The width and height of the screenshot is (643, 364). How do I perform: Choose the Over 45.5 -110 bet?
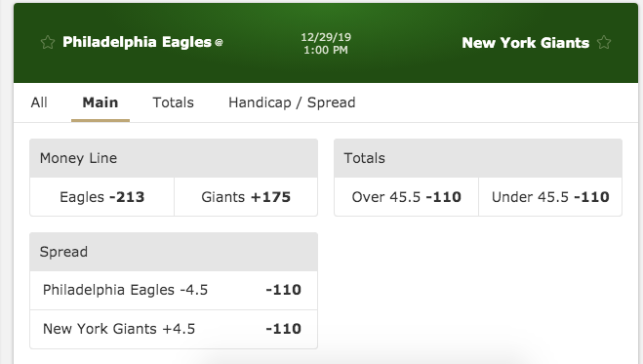[x=406, y=197]
